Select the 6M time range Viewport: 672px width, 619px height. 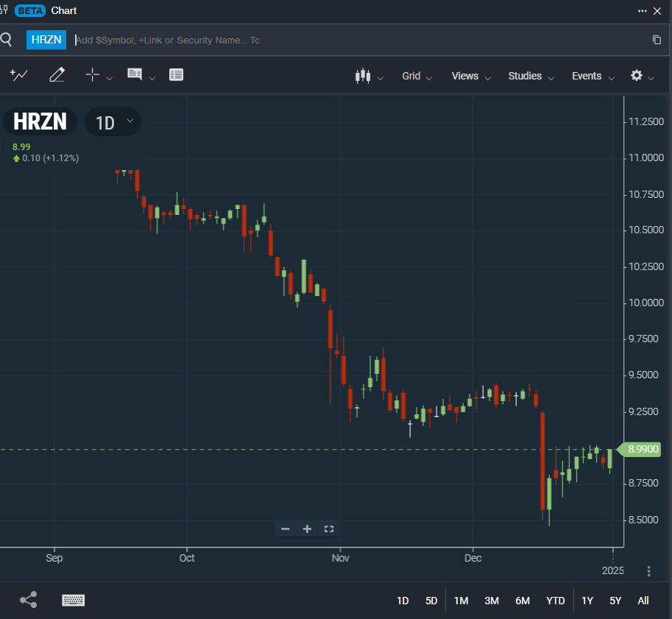point(523,601)
